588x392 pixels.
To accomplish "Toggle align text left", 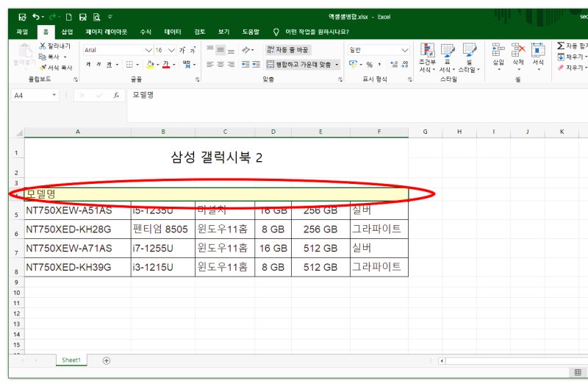I will point(210,65).
